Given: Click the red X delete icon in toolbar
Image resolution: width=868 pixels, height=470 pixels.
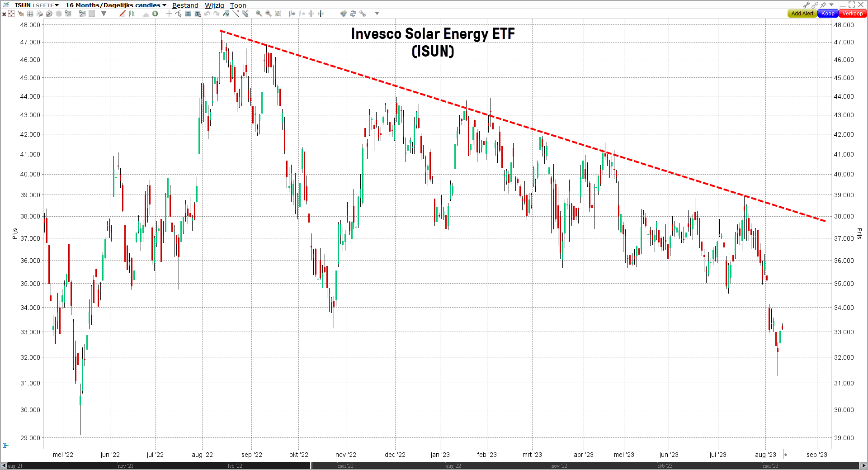Looking at the screenshot, I should coord(4,14).
